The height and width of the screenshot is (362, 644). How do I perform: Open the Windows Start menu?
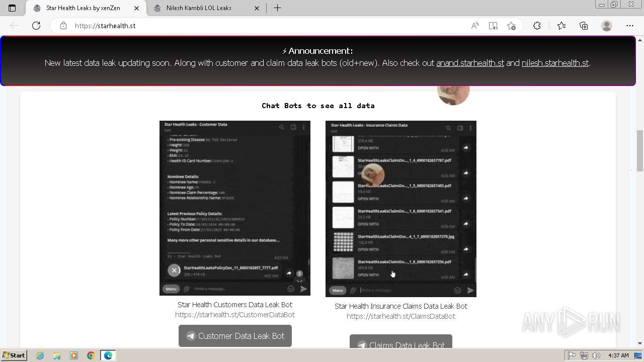click(14, 355)
